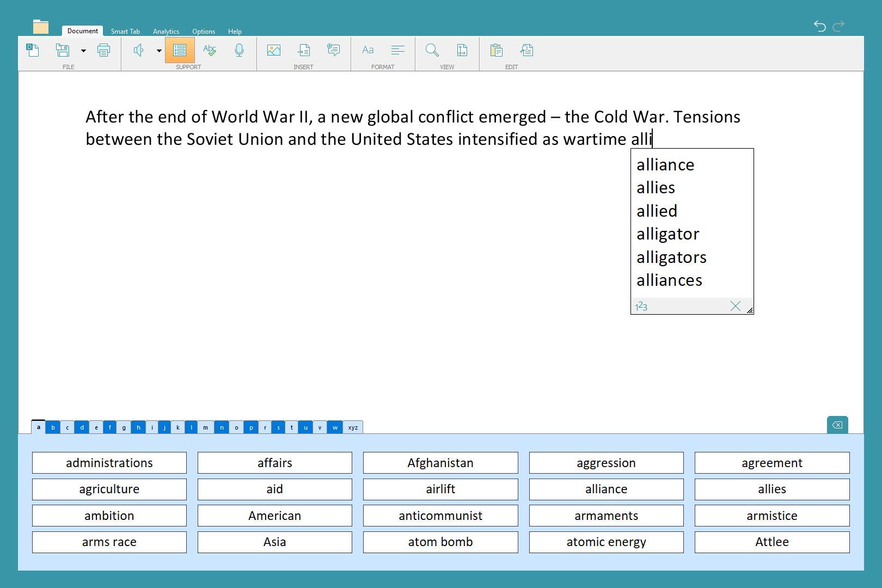882x588 pixels.
Task: Open the spell checker tool
Action: coord(210,51)
